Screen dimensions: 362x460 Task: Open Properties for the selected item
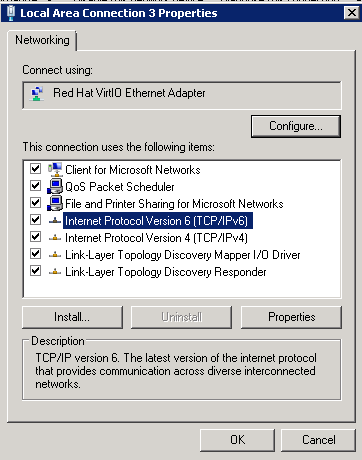coord(291,317)
